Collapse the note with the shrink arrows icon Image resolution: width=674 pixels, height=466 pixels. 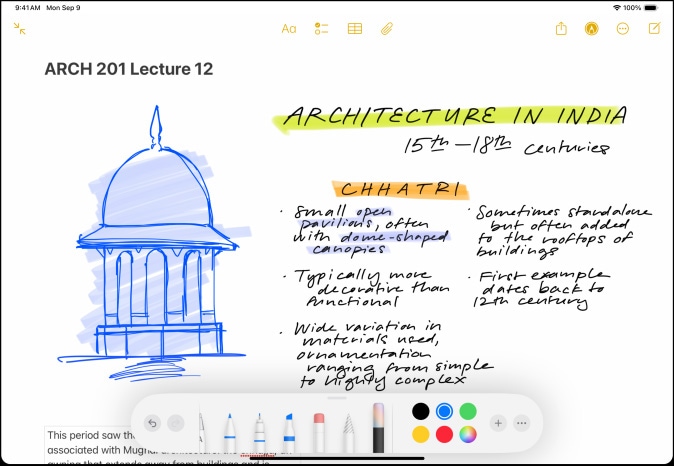(19, 29)
